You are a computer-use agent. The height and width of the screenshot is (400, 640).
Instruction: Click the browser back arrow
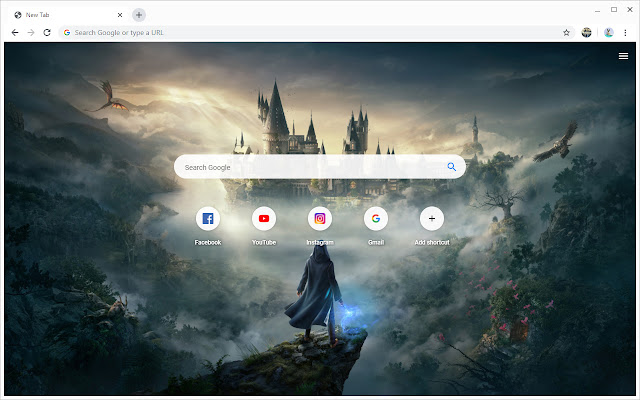(15, 33)
